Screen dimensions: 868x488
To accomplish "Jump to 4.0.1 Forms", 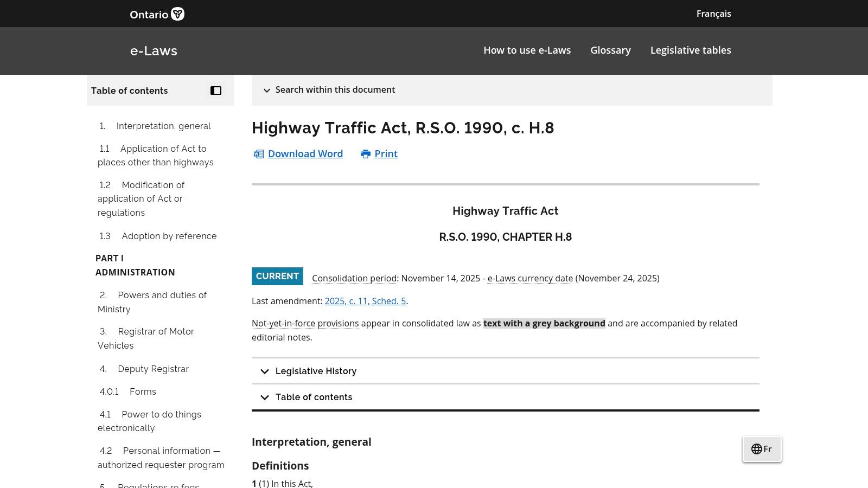I will point(127,391).
